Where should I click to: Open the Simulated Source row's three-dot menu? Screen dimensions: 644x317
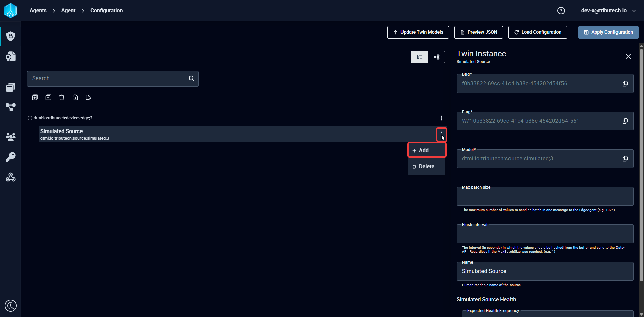[x=441, y=134]
